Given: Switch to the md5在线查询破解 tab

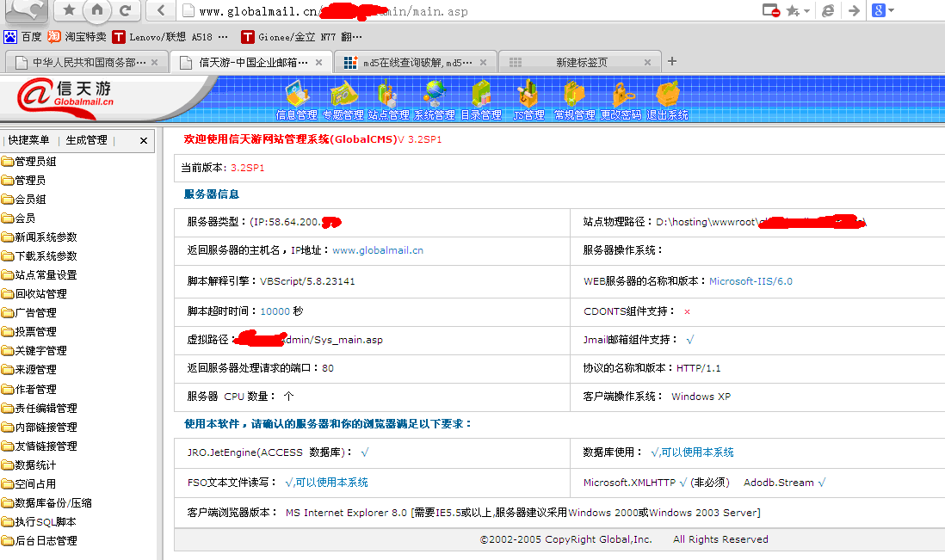Looking at the screenshot, I should click(415, 62).
